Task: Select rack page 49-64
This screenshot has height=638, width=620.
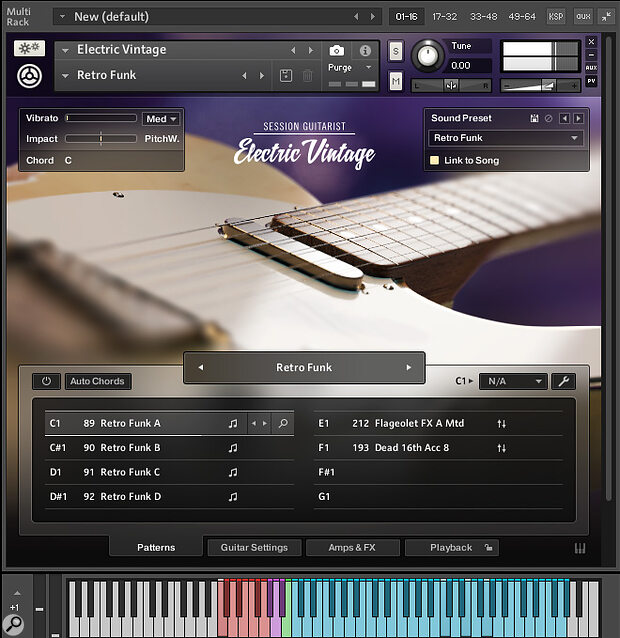Action: 522,17
